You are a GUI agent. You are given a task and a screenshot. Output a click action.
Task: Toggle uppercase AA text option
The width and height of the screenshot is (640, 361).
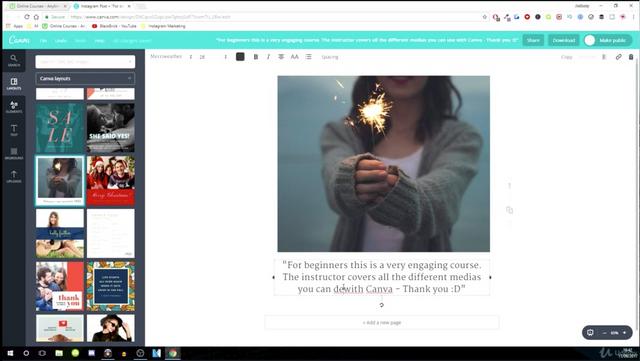click(x=295, y=57)
